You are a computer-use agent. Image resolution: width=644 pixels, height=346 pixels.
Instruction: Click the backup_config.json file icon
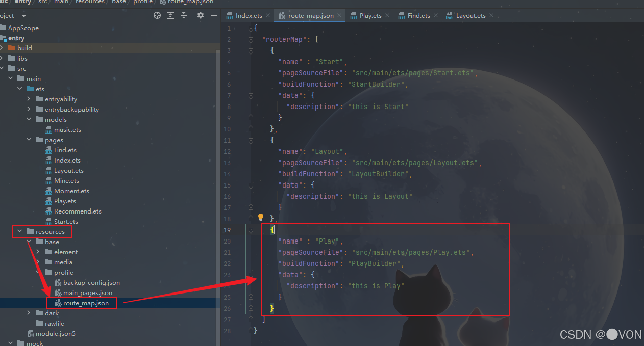(x=58, y=282)
